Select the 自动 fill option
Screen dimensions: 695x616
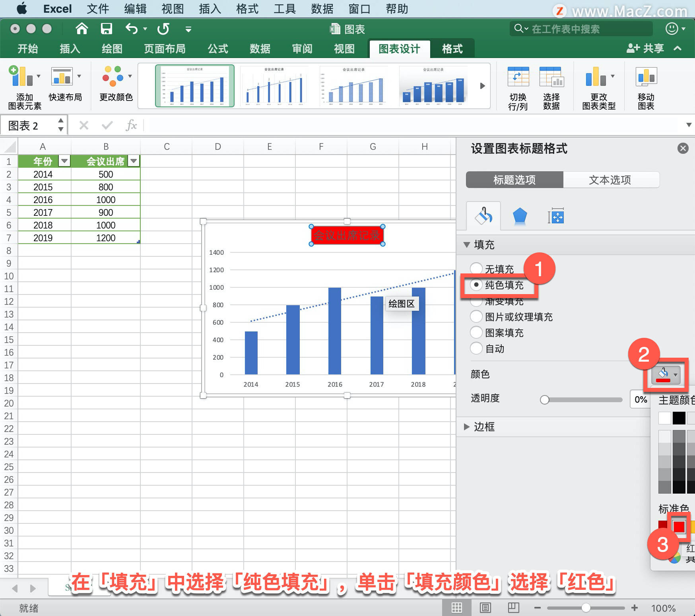tap(476, 349)
